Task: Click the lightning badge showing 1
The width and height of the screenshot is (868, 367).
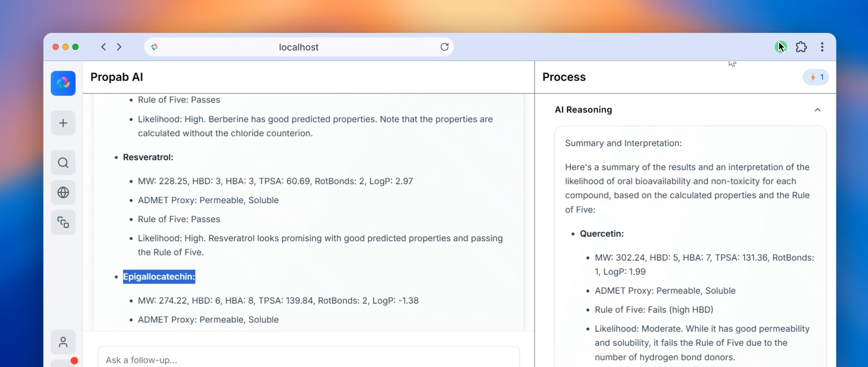Action: [816, 77]
